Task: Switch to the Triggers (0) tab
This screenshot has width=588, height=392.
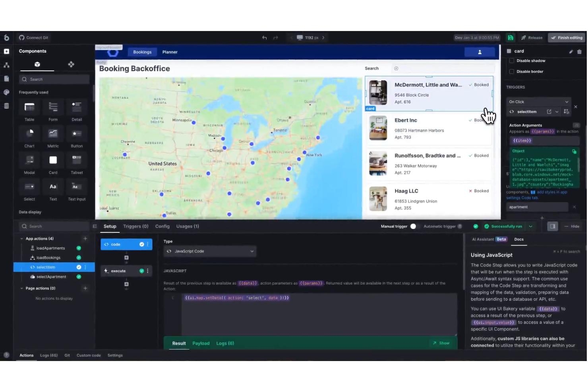Action: 135,226
